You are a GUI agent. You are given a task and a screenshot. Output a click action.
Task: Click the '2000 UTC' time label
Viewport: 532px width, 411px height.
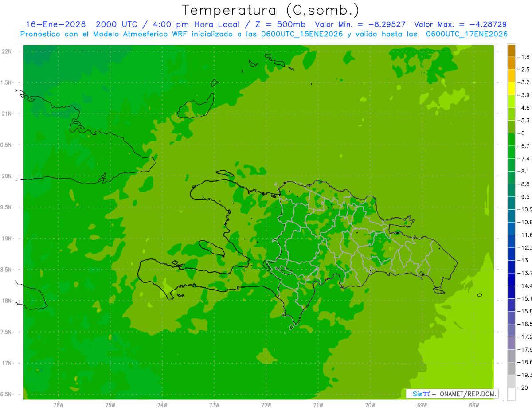pos(116,24)
